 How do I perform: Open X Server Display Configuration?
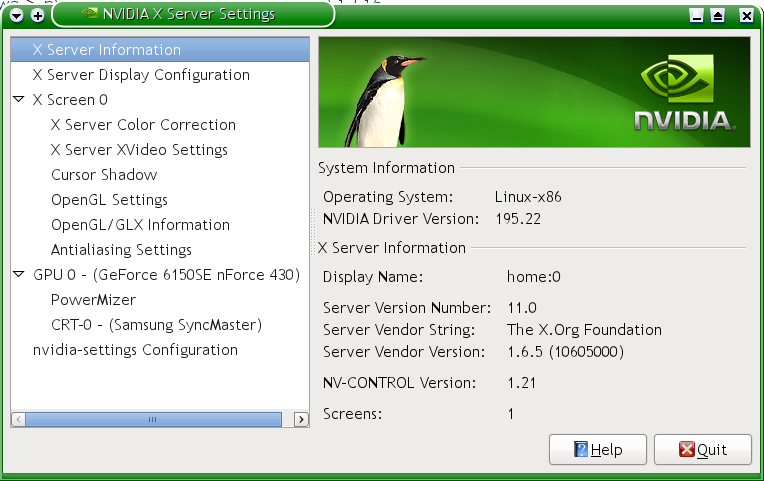[141, 75]
